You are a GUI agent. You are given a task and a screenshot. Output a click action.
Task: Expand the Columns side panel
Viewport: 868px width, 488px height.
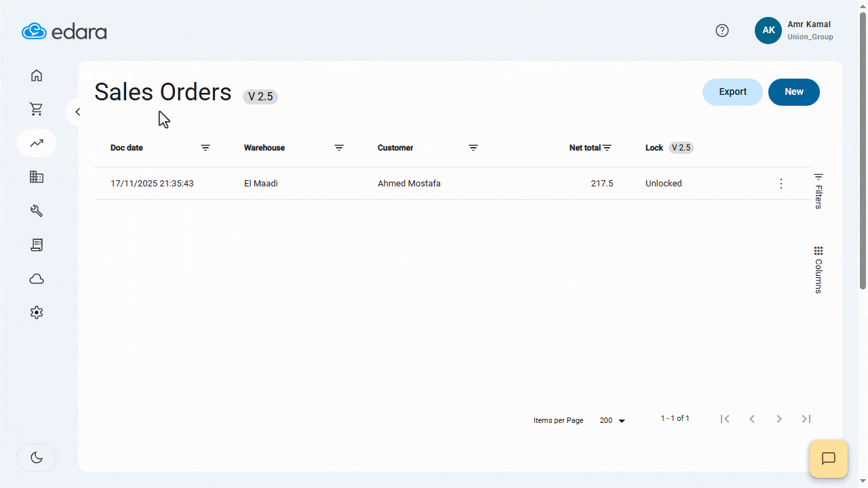point(818,270)
